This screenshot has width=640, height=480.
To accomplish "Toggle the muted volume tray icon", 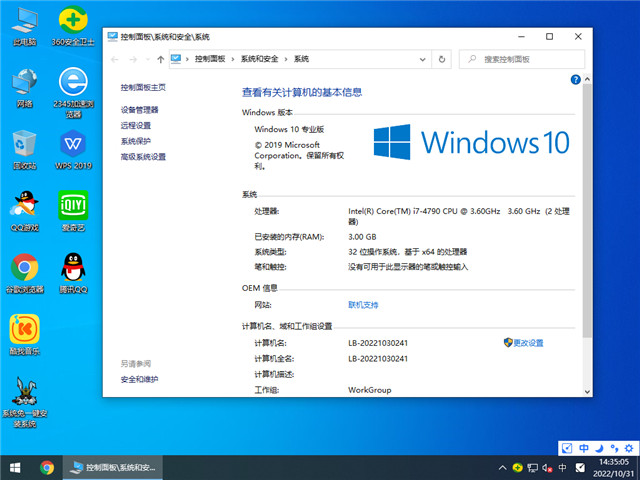I will (549, 467).
